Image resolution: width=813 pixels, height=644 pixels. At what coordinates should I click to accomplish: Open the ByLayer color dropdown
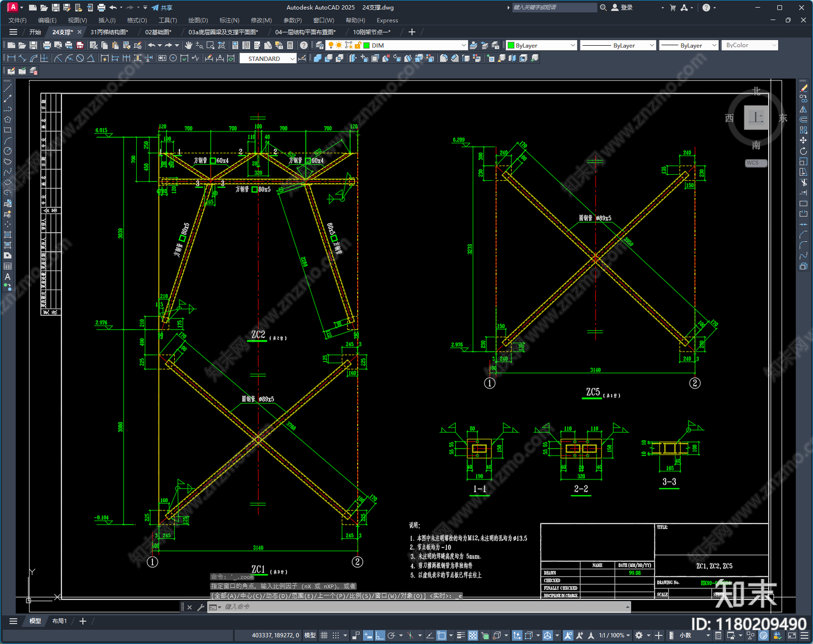point(573,45)
